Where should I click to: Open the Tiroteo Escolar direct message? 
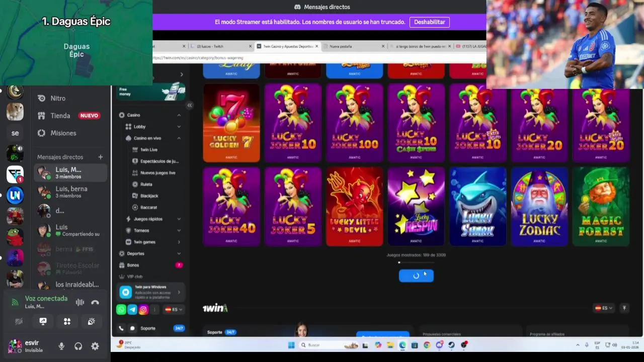[71, 268]
